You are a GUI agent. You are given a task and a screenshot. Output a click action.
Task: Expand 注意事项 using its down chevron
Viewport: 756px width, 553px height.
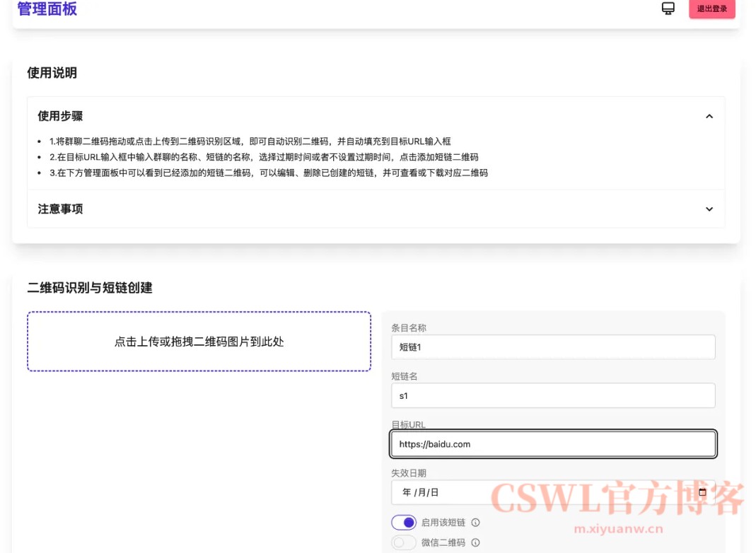[709, 209]
